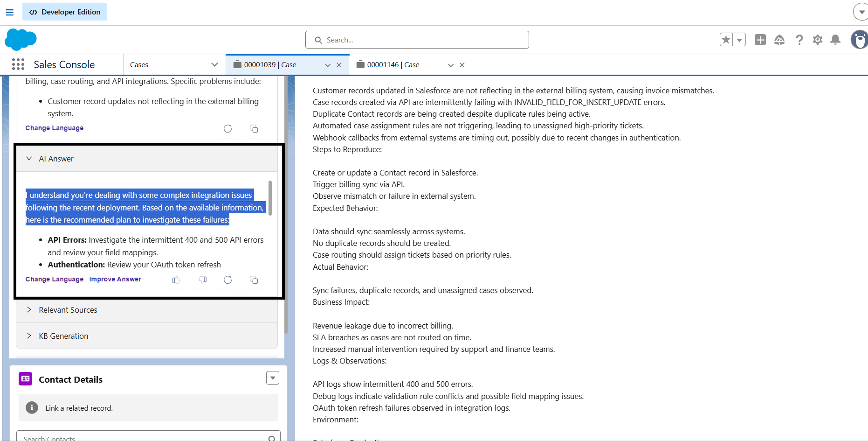Viewport: 868px width, 441px height.
Task: Click the Developer Edition badge
Action: [65, 12]
